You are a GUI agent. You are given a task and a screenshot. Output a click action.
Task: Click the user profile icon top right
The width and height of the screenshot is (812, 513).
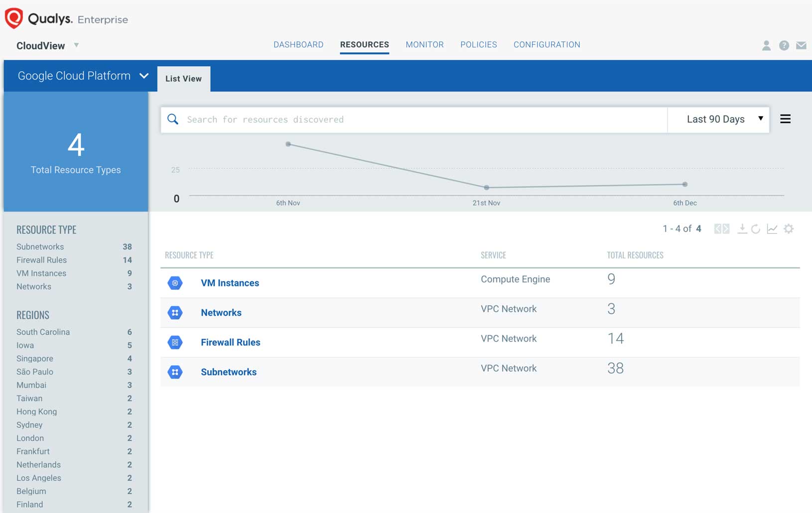click(766, 45)
